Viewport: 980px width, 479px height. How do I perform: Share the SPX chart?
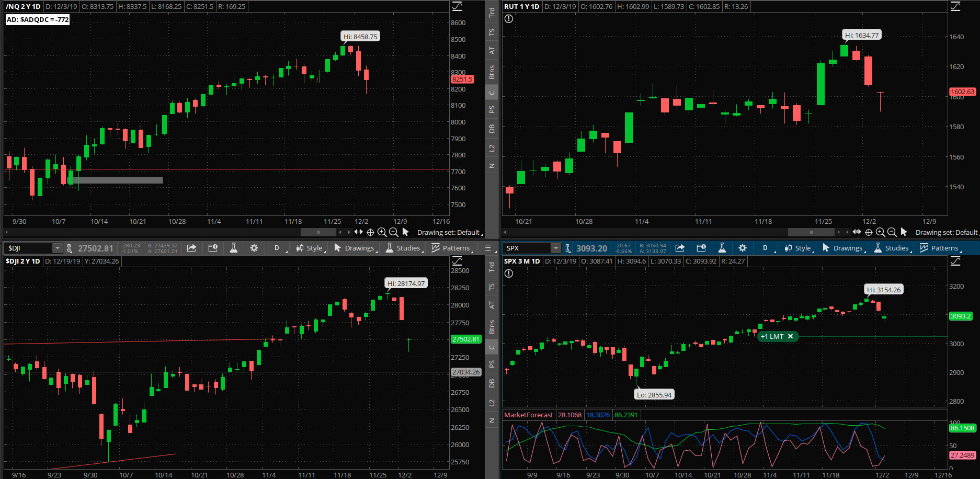pos(680,248)
